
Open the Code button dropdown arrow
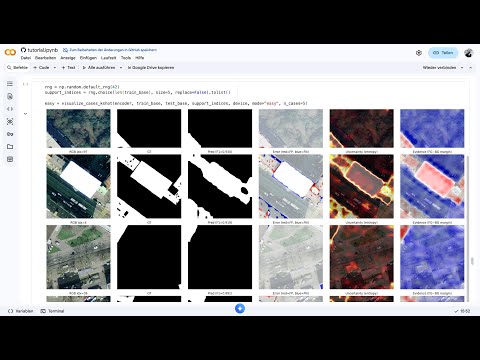55,68
